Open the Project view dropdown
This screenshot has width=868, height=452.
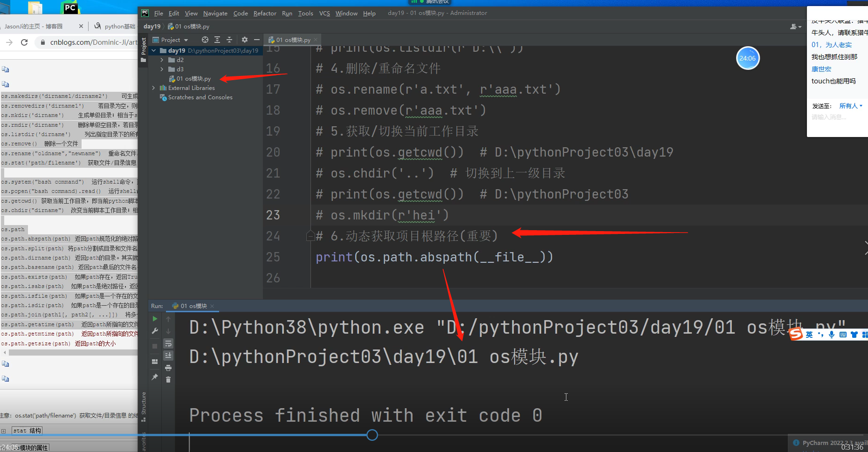[171, 40]
